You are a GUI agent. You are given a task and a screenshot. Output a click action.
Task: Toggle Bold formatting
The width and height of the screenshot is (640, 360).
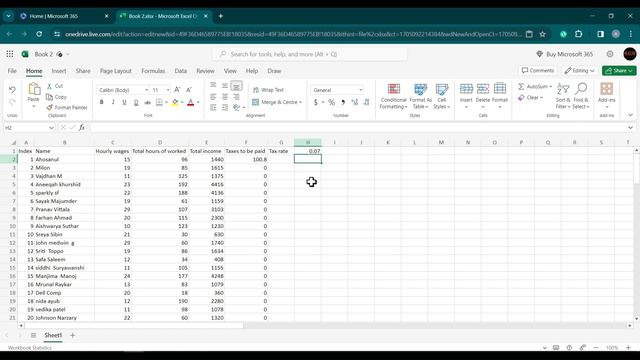pos(101,102)
